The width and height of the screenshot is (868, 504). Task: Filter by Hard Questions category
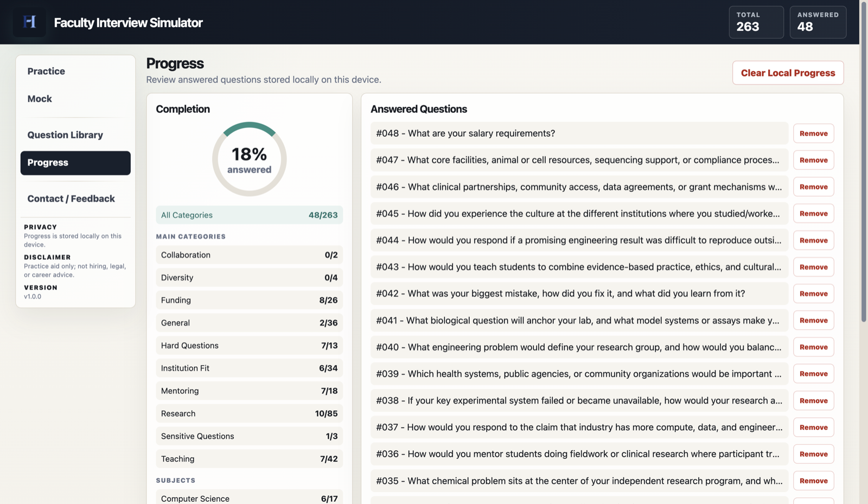pos(249,346)
